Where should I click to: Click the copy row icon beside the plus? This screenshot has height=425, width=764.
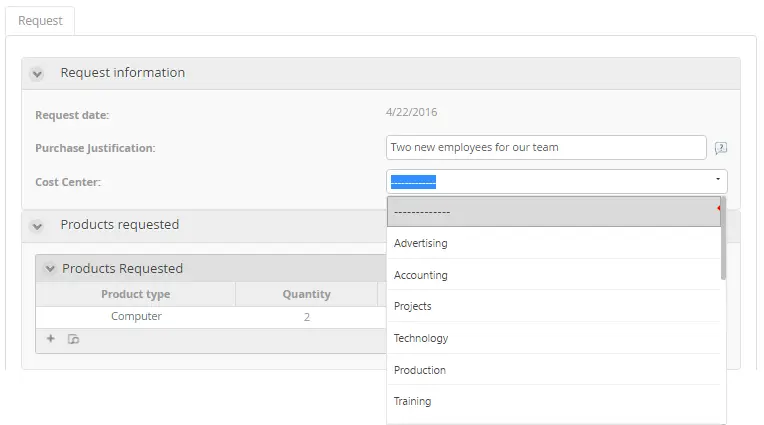pos(73,339)
